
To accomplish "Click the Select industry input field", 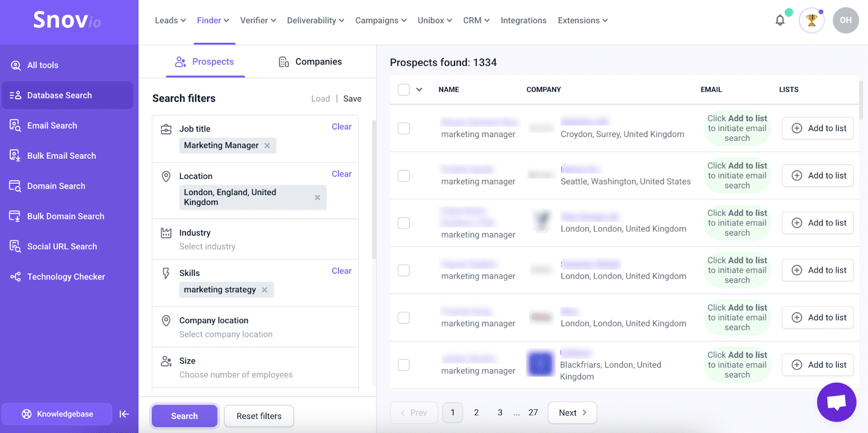I will click(x=207, y=247).
